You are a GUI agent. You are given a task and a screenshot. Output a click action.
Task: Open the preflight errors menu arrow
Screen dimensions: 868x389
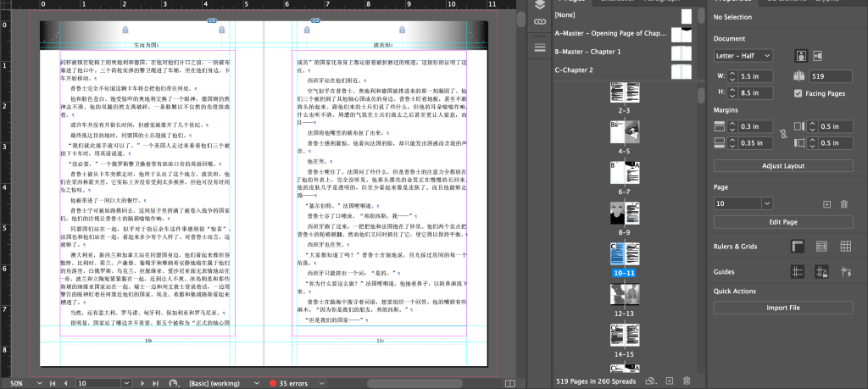click(320, 383)
